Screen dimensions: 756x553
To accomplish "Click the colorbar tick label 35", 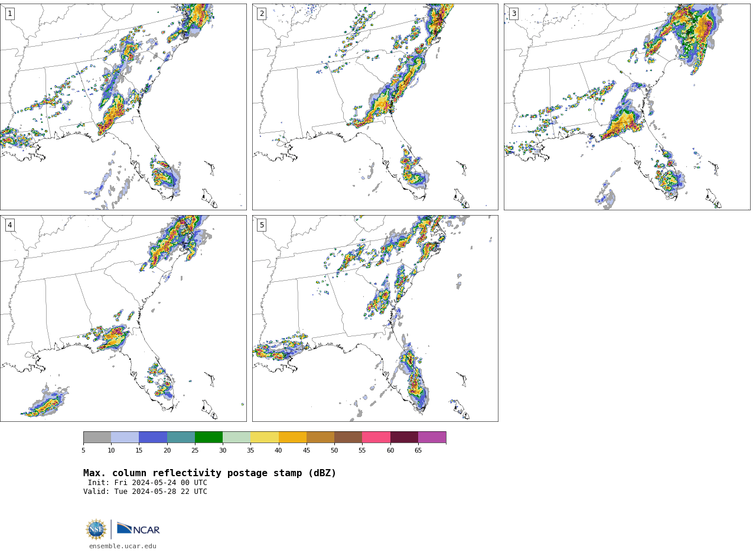I will point(250,451).
